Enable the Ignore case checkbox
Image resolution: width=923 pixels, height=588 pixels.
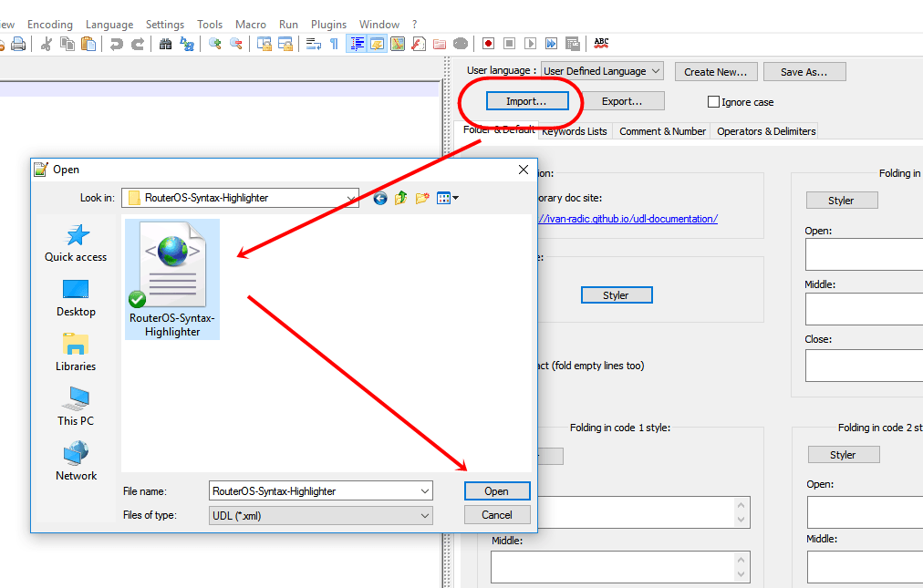[713, 102]
